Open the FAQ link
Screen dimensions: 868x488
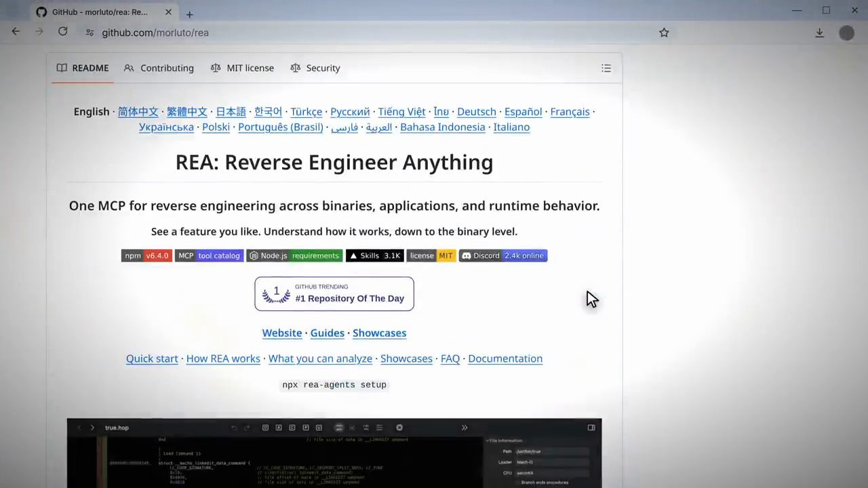[450, 359]
